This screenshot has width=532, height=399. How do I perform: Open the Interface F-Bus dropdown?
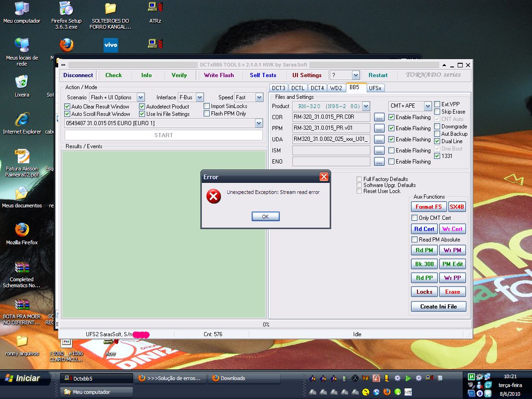pos(200,97)
